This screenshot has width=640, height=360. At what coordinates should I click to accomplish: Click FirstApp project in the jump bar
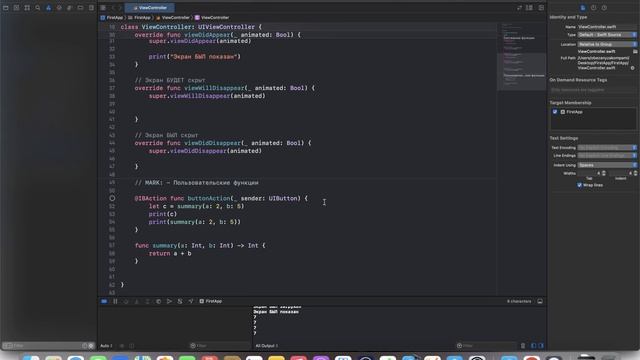pos(112,18)
